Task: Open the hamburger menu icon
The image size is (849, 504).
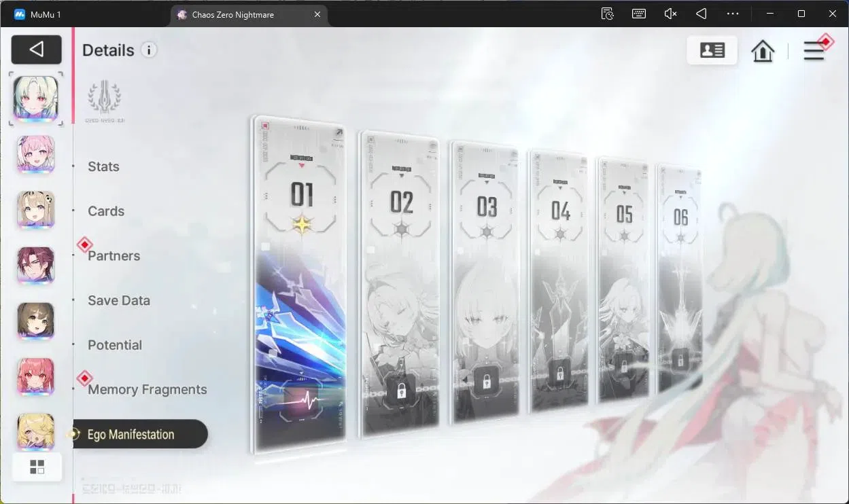Action: pyautogui.click(x=814, y=51)
